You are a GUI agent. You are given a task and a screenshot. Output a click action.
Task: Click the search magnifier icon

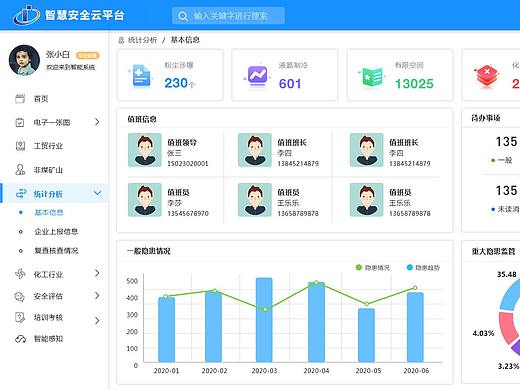(x=183, y=16)
